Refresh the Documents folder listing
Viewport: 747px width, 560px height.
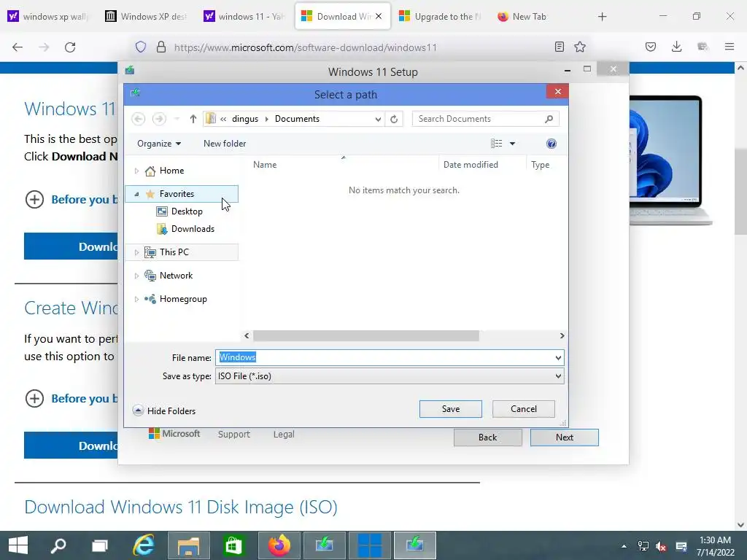[x=394, y=119]
